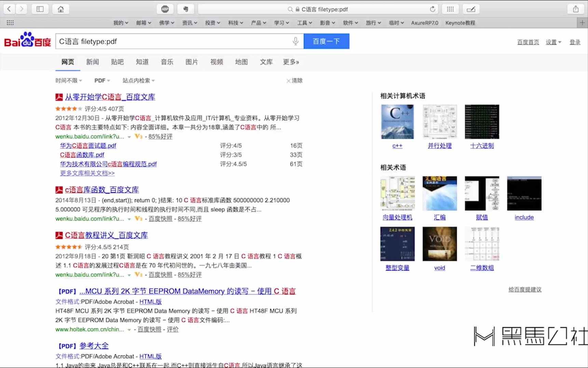This screenshot has width=588, height=368.
Task: Expand the 时间不限 time filter
Action: [x=69, y=81]
